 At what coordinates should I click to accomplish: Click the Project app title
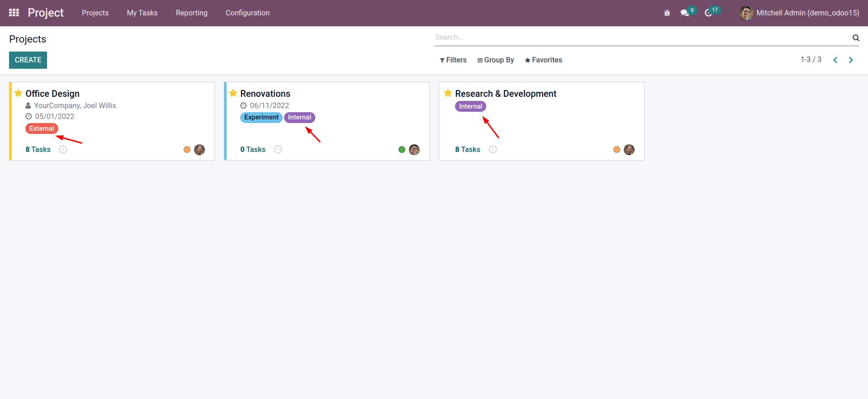[46, 13]
